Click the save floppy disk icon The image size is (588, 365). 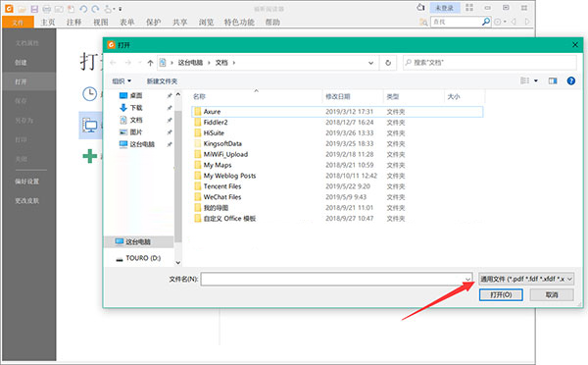tap(34, 9)
